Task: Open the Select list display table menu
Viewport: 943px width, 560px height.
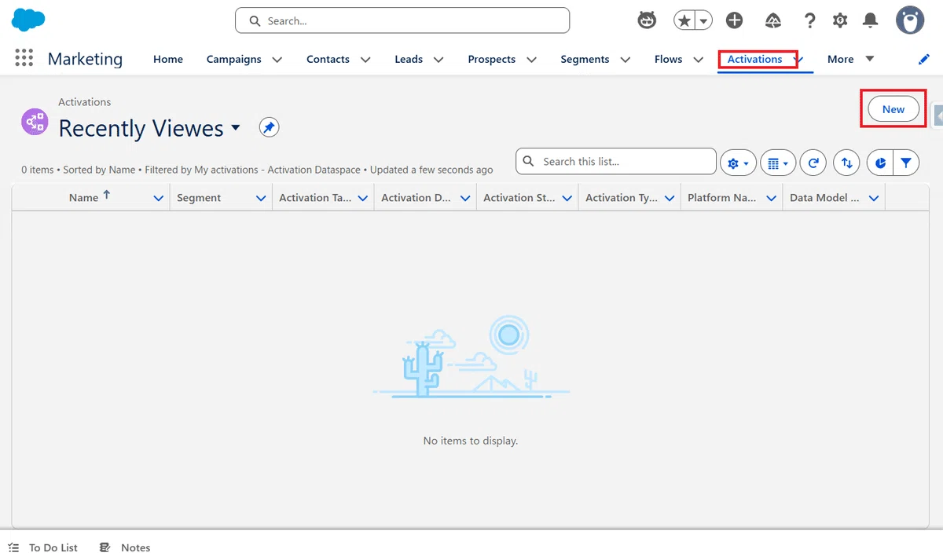Action: pos(778,163)
